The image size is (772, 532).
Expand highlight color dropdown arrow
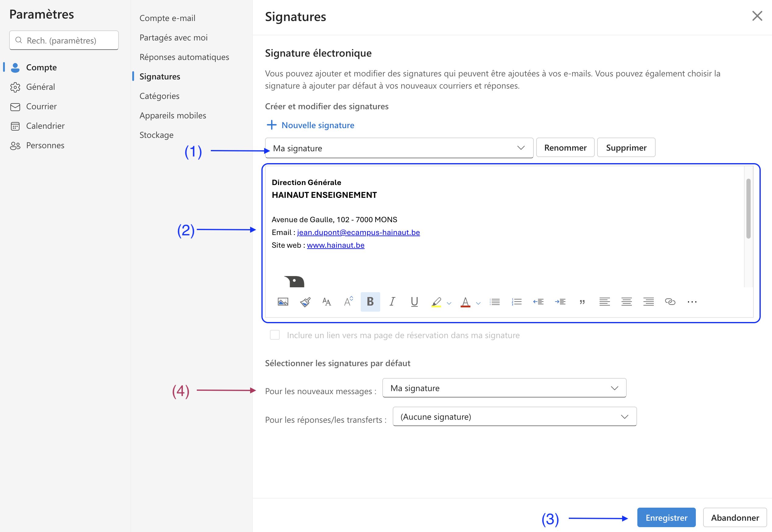(449, 303)
